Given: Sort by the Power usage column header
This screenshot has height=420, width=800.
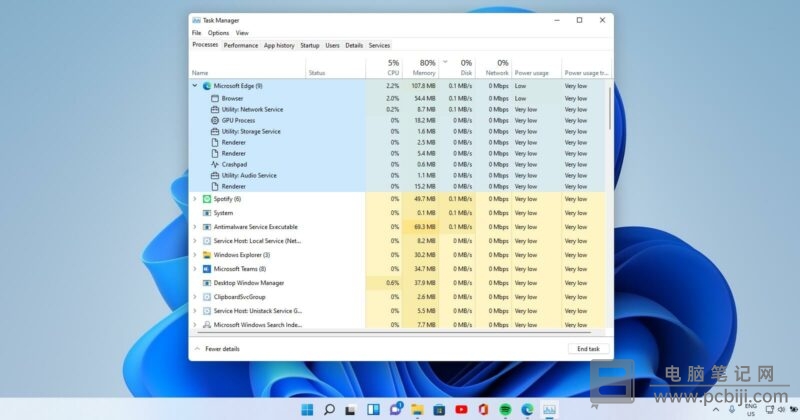Looking at the screenshot, I should point(536,68).
